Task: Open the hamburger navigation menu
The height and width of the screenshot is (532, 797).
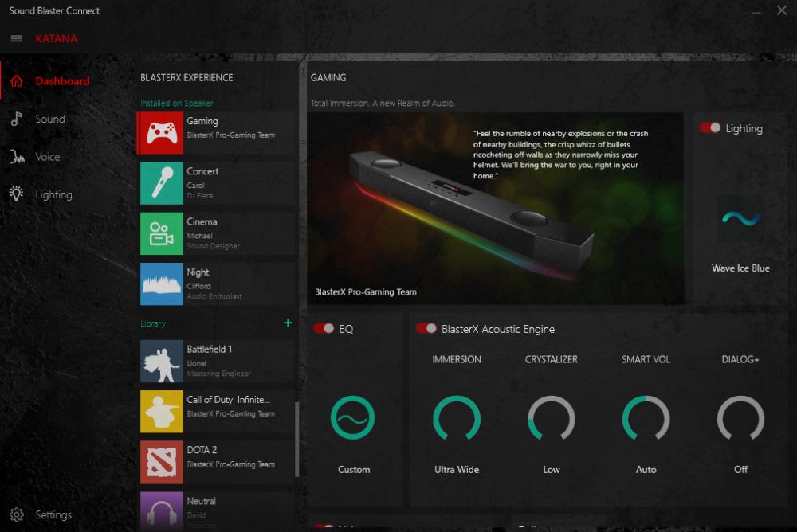Action: pyautogui.click(x=16, y=38)
